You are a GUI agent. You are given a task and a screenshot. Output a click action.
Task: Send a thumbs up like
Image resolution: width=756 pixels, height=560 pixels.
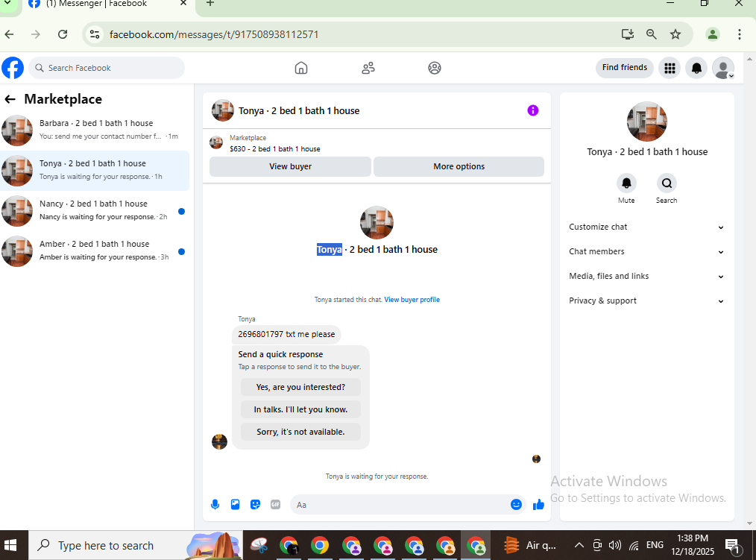click(538, 505)
